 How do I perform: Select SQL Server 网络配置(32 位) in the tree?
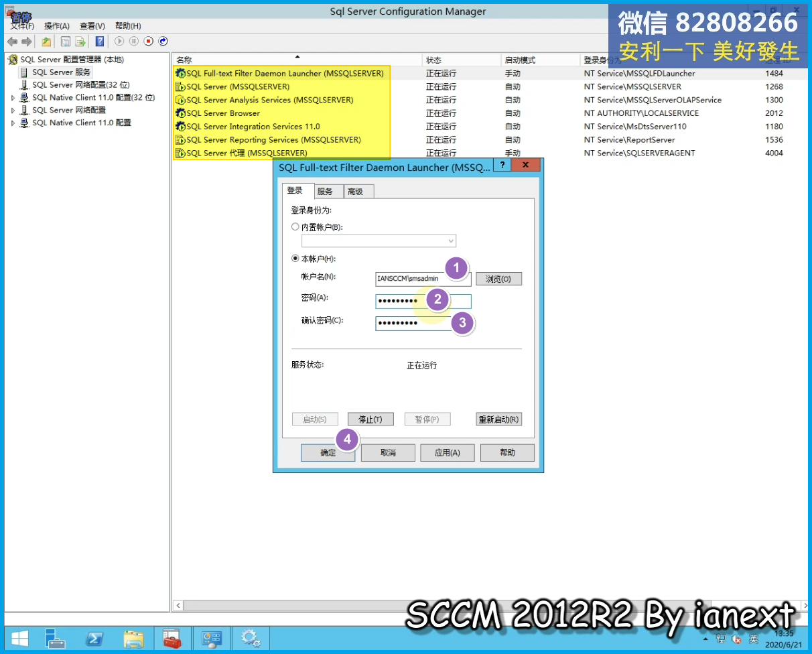point(80,85)
